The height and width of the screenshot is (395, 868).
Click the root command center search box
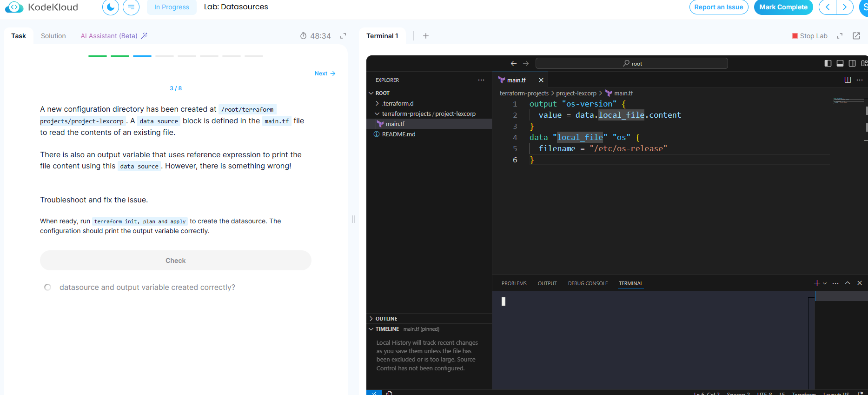[632, 63]
